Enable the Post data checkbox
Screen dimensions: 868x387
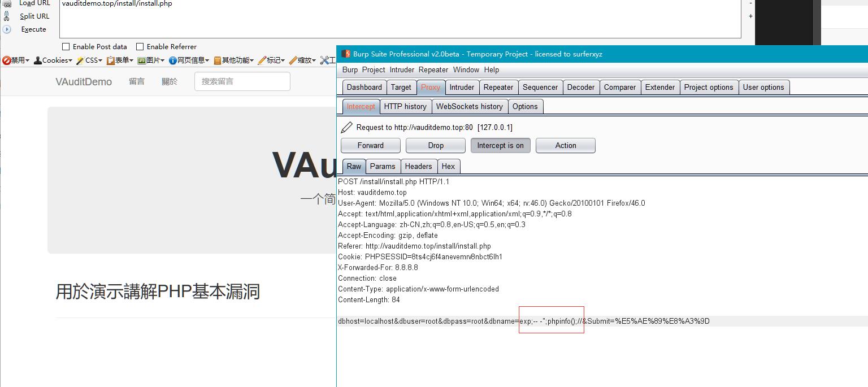click(x=66, y=47)
